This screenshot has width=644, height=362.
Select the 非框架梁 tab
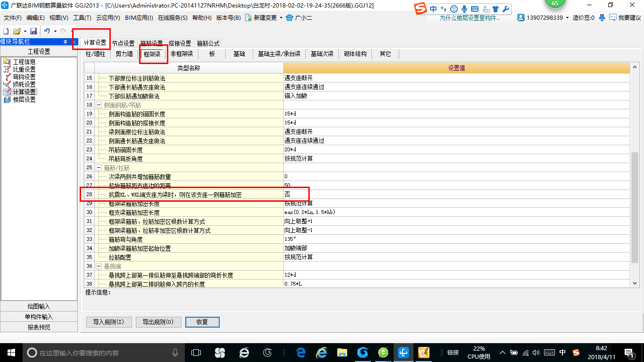[182, 54]
